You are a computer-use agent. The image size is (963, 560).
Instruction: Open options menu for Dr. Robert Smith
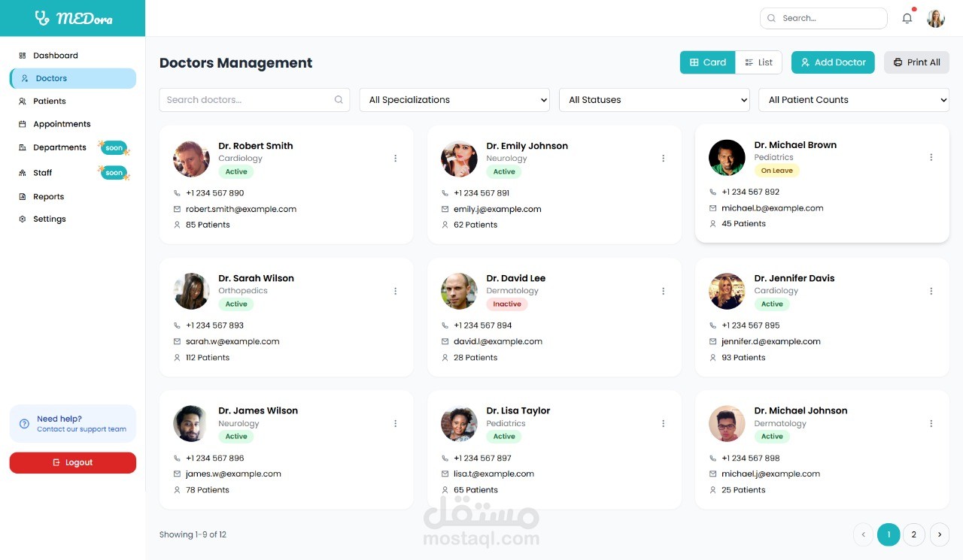(395, 158)
